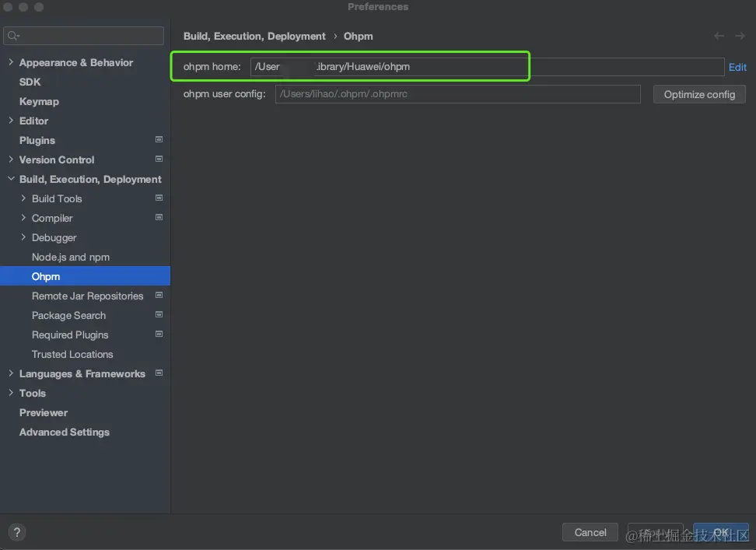Open Trusted Locations settings
This screenshot has width=756, height=550.
[x=72, y=354]
